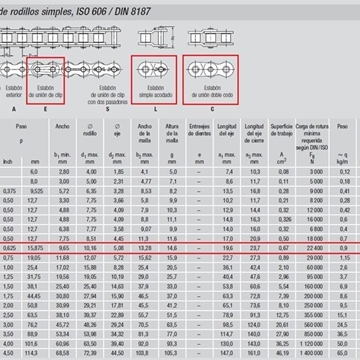
Task: Click the double offset link side-view drawing
Action: coord(211,69)
